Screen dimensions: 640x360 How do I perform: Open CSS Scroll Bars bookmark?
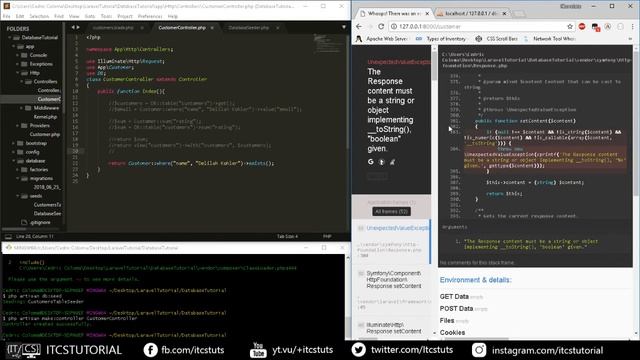(497, 39)
